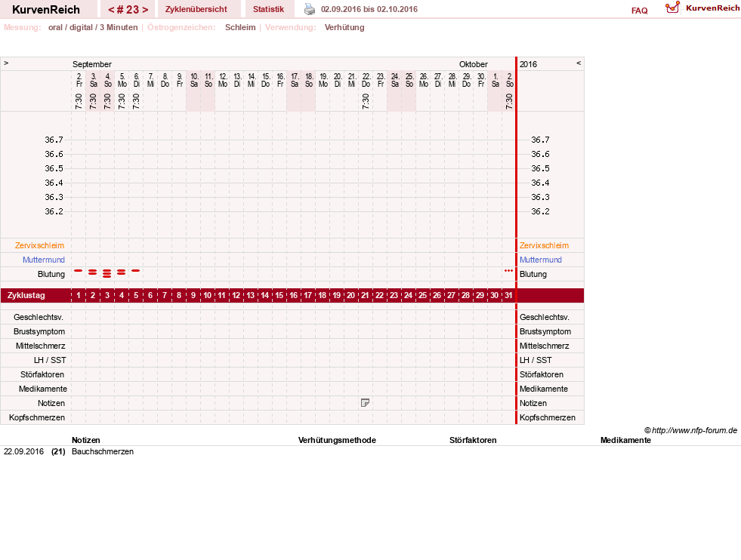The height and width of the screenshot is (560, 741).
Task: Click the left 36.2 temperature label
Action: tap(54, 211)
